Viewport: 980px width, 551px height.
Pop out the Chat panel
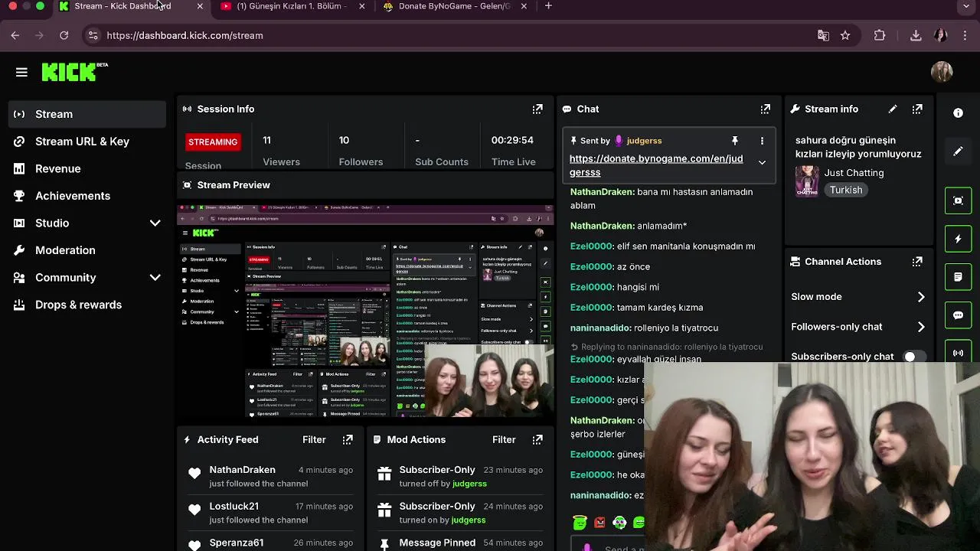coord(765,109)
